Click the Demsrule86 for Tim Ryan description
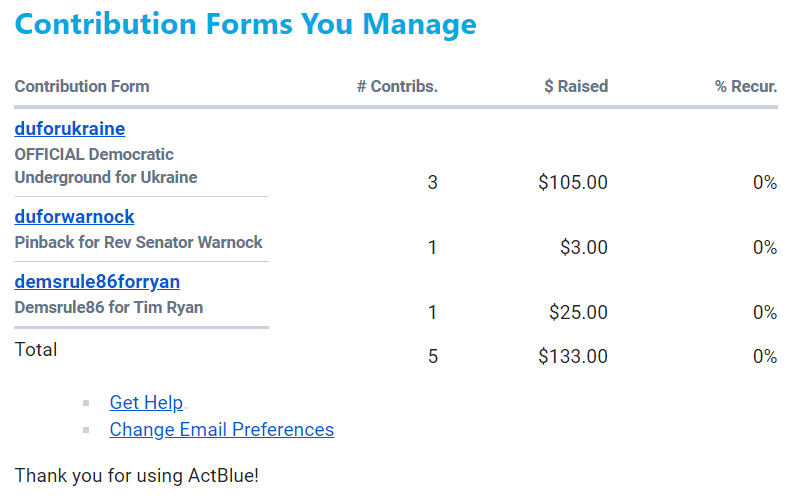This screenshot has height=496, width=806. click(108, 307)
